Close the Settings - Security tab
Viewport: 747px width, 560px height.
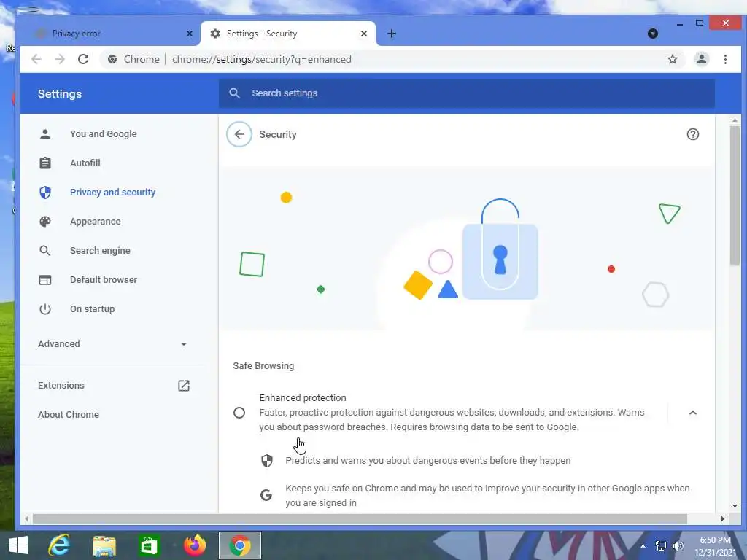(363, 34)
